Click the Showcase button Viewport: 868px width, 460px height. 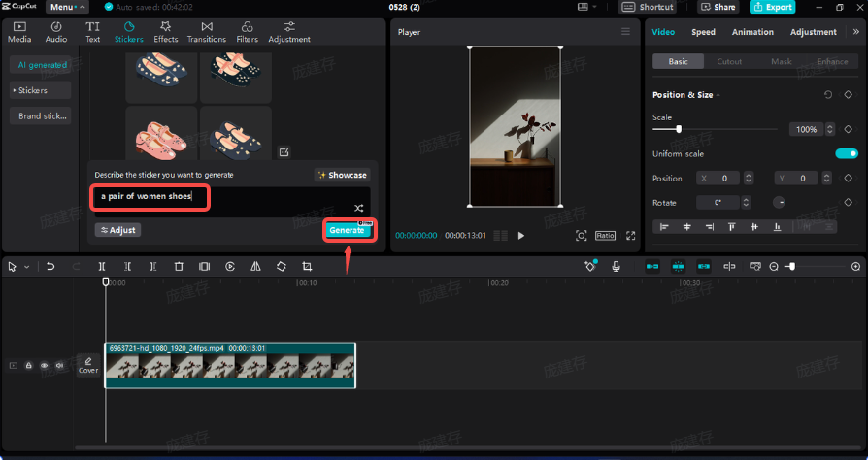(342, 175)
